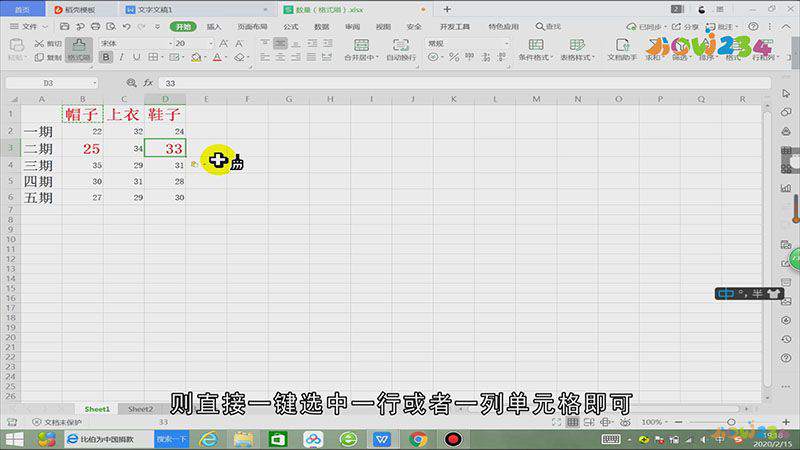
Task: Click the Clear eraser icon
Action: [x=239, y=58]
